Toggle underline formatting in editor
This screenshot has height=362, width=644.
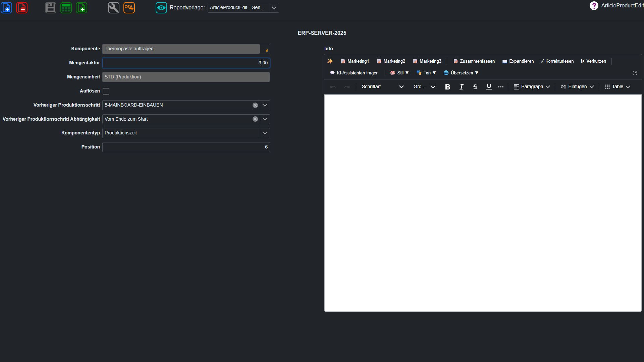(x=489, y=87)
